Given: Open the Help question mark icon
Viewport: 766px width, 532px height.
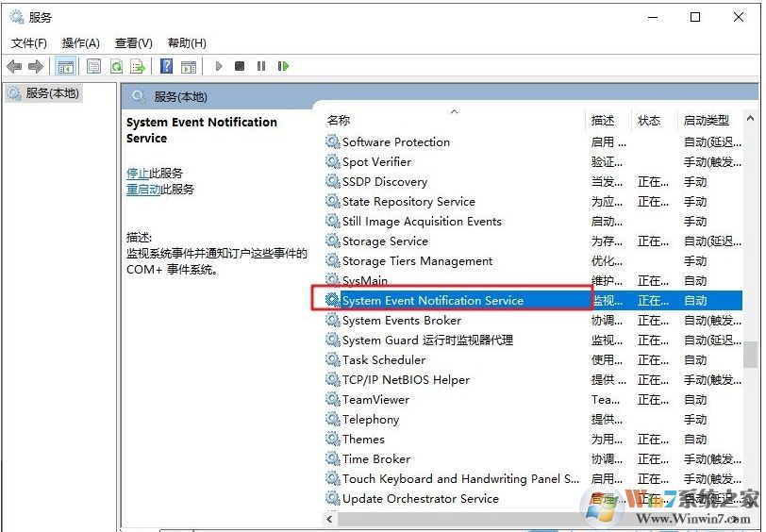Looking at the screenshot, I should pyautogui.click(x=167, y=66).
